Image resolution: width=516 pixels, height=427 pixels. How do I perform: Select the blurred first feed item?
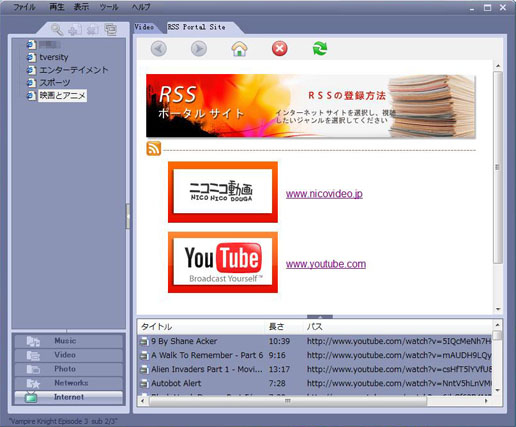[49, 45]
